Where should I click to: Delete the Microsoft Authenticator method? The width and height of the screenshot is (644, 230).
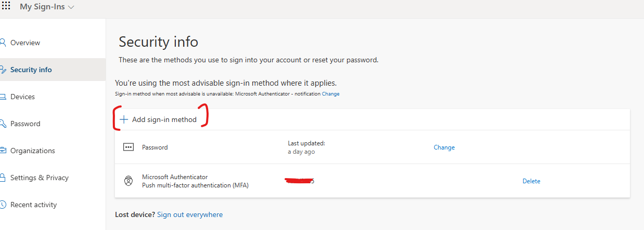pyautogui.click(x=532, y=181)
